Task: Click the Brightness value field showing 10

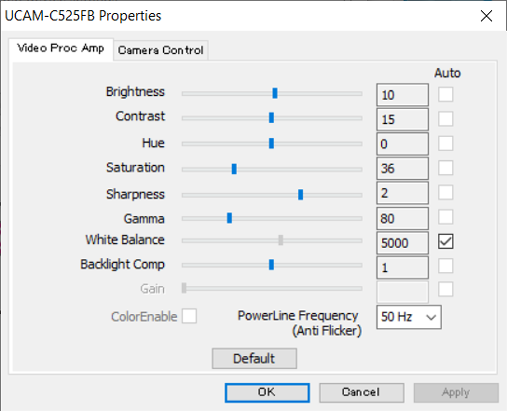Action: click(x=402, y=95)
